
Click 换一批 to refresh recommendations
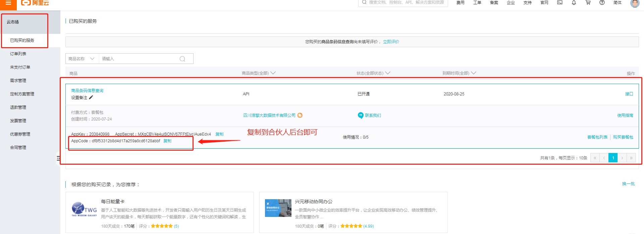pyautogui.click(x=629, y=183)
